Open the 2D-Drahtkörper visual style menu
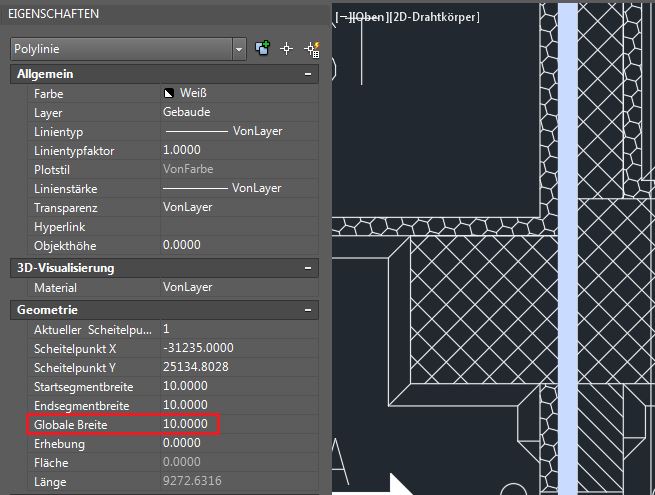Viewport: 655px width, 495px height. coord(432,17)
